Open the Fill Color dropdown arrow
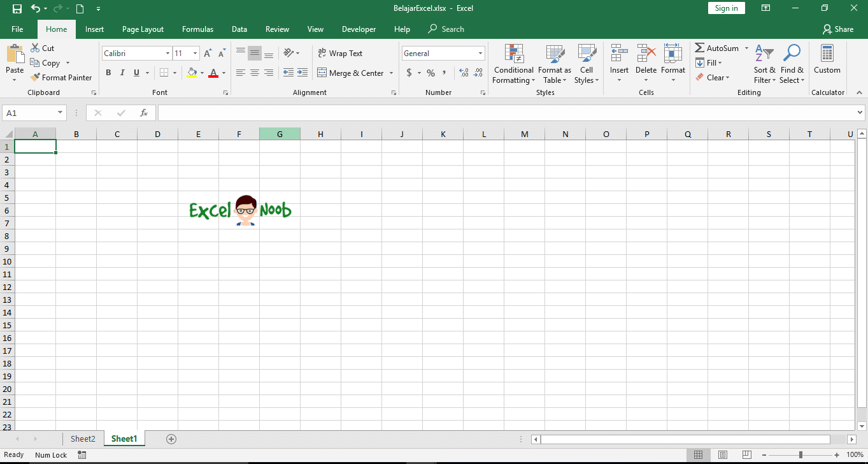Viewport: 868px width, 464px height. tap(203, 73)
